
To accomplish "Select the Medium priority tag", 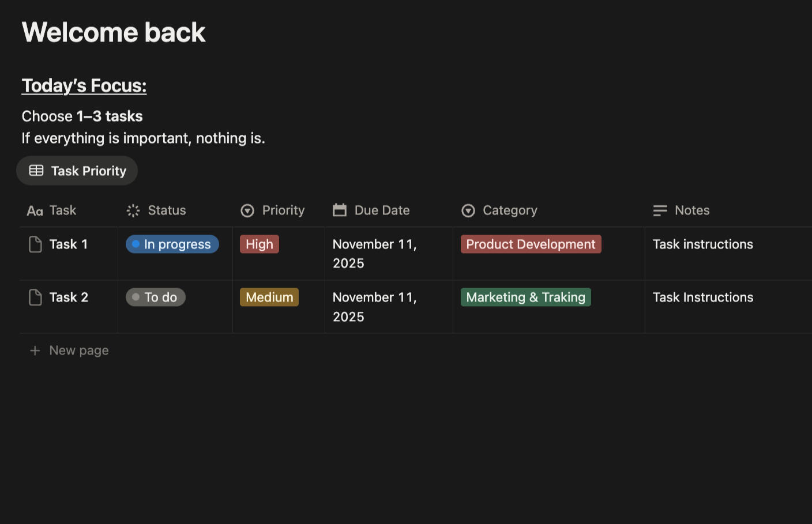I will coord(269,297).
